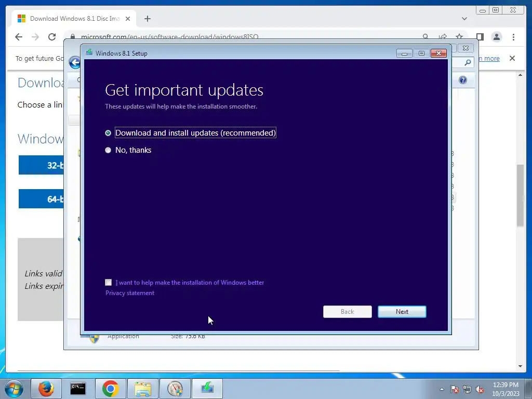The width and height of the screenshot is (532, 399).
Task: Switch to Windows Setup taskbar icon
Action: [207, 389]
